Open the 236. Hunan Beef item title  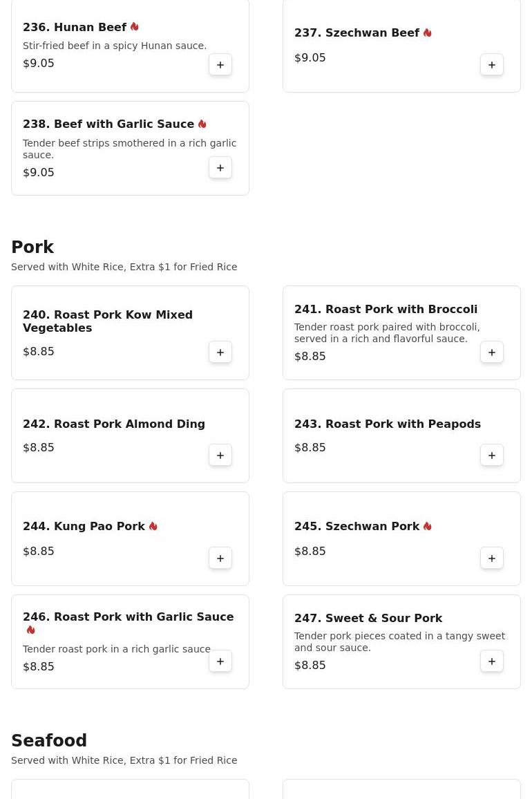[x=75, y=28]
